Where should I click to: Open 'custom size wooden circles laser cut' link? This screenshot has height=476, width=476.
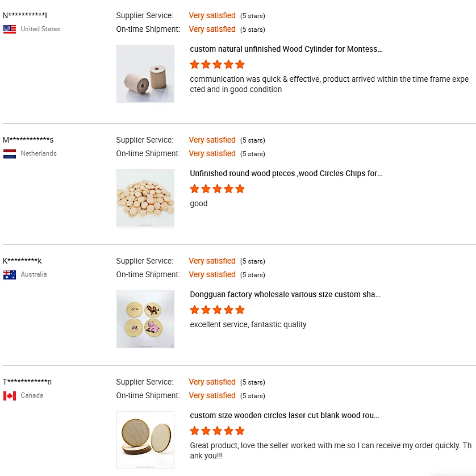coord(285,415)
